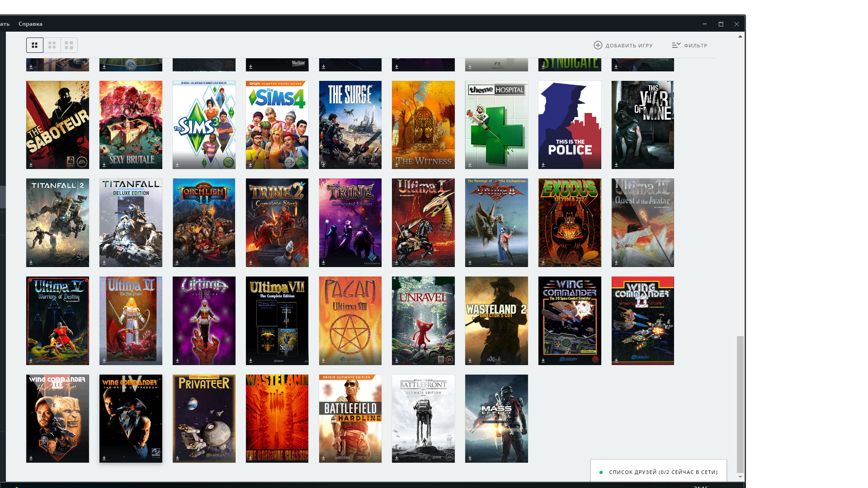This screenshot has height=488, width=868.
Task: Open Theme Hospital game tile
Action: click(496, 125)
